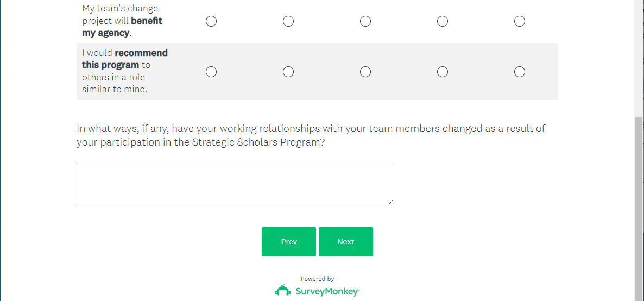
Task: Click the 'recommend this program' statement label
Action: click(x=125, y=71)
